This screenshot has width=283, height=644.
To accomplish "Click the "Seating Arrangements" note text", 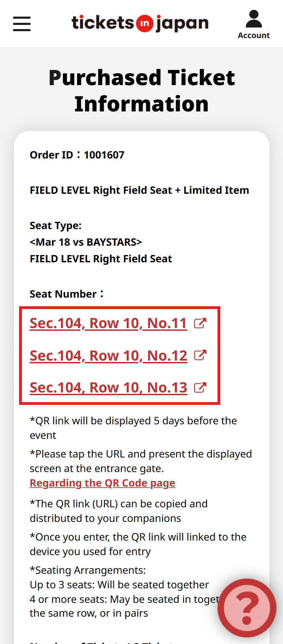I will (x=88, y=570).
